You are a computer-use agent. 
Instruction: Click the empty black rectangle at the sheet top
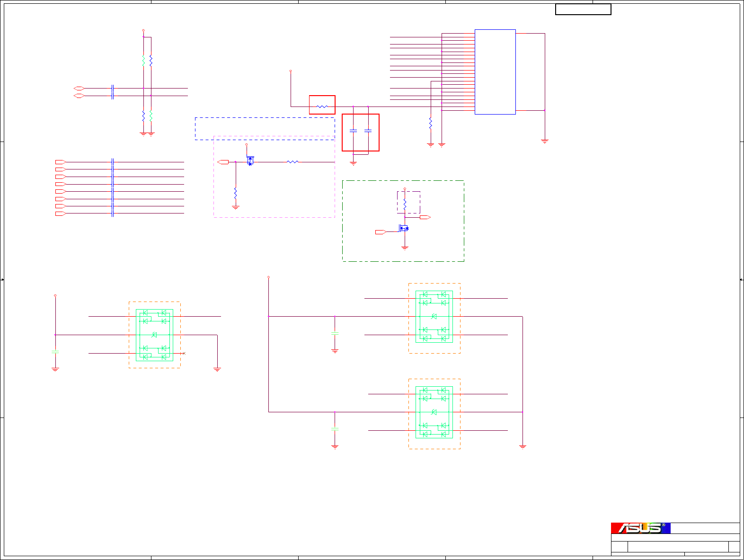pos(583,9)
